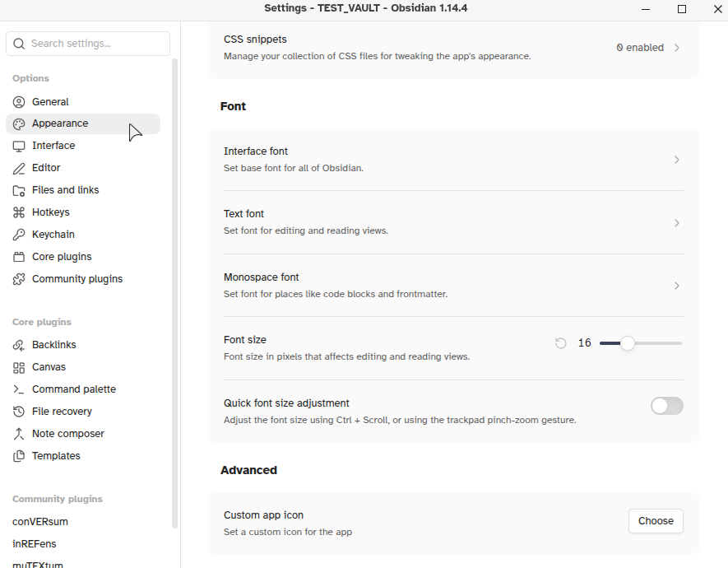Viewport: 728px width, 568px height.
Task: Click the magnifier icon in search box
Action: 19,44
